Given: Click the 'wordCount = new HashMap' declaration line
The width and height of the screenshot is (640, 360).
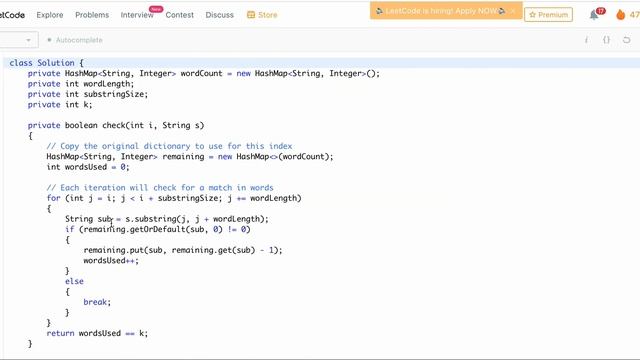Looking at the screenshot, I should (204, 73).
